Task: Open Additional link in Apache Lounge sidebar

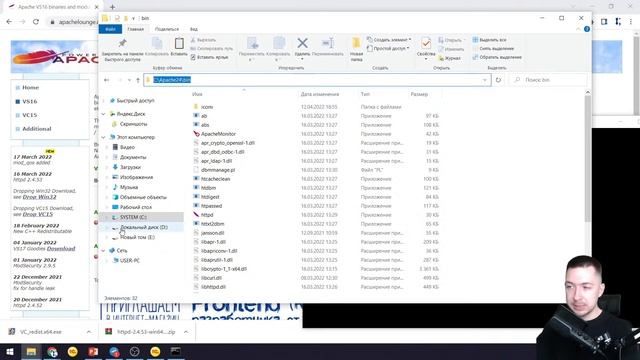Action: (x=36, y=129)
